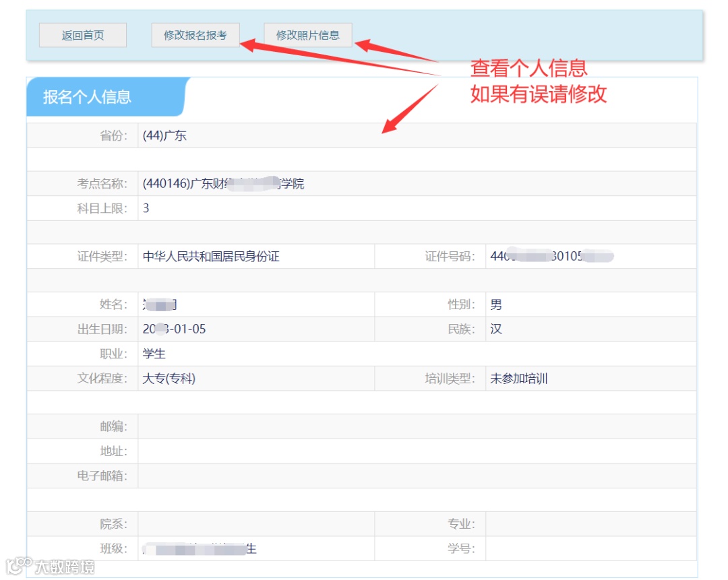Select the training value 未参加培训
This screenshot has width=728, height=580.
pos(518,379)
